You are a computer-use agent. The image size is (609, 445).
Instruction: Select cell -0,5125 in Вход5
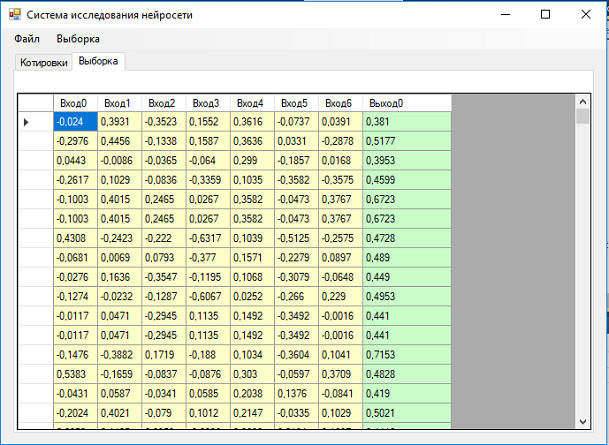296,238
